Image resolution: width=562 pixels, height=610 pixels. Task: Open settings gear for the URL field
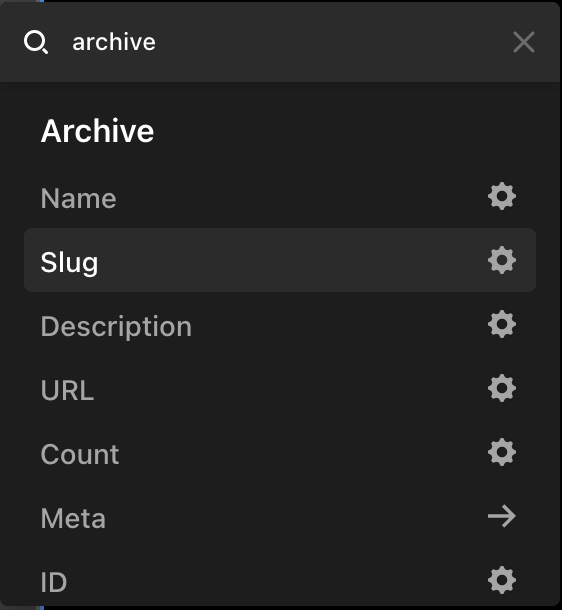(x=502, y=388)
